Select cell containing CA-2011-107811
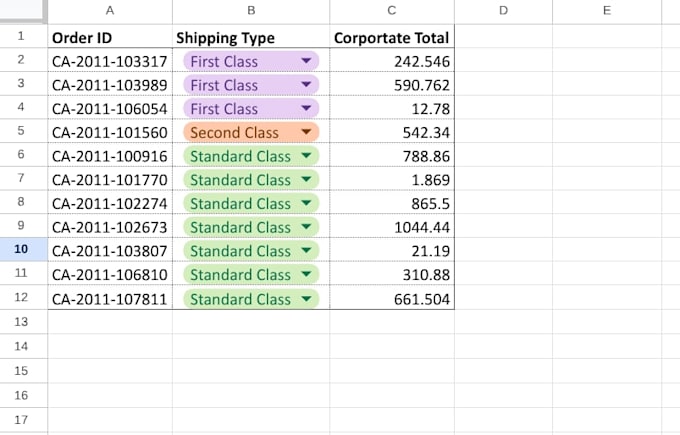680x435 pixels. tap(110, 298)
